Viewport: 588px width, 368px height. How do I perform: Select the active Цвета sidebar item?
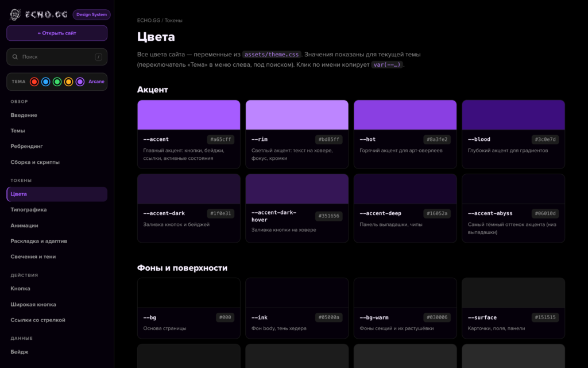click(x=57, y=194)
